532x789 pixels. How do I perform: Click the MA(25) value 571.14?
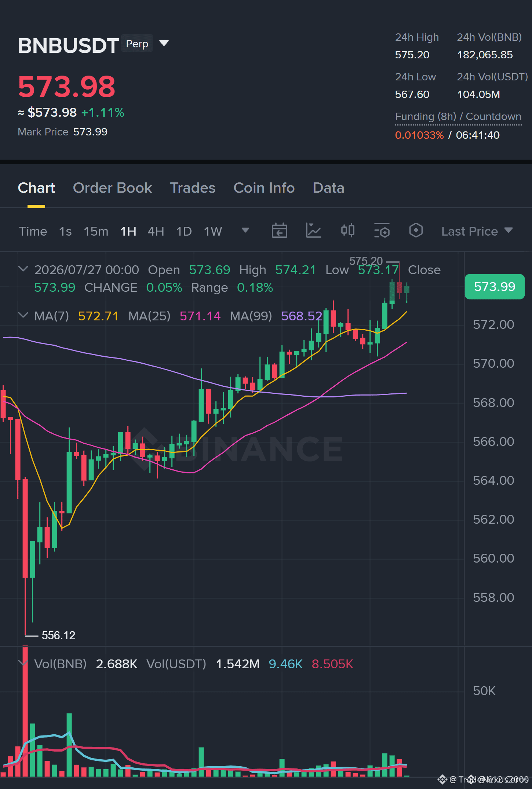point(200,316)
